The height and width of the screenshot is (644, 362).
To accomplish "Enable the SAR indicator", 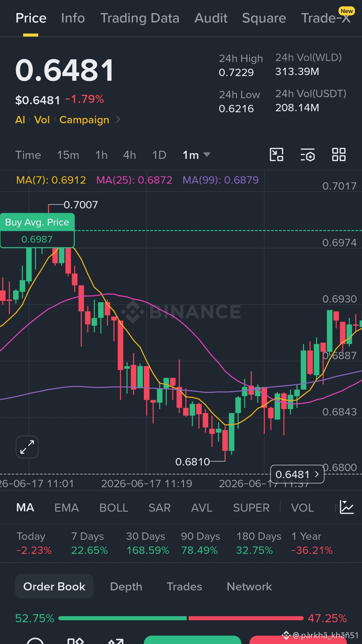I will [x=160, y=508].
